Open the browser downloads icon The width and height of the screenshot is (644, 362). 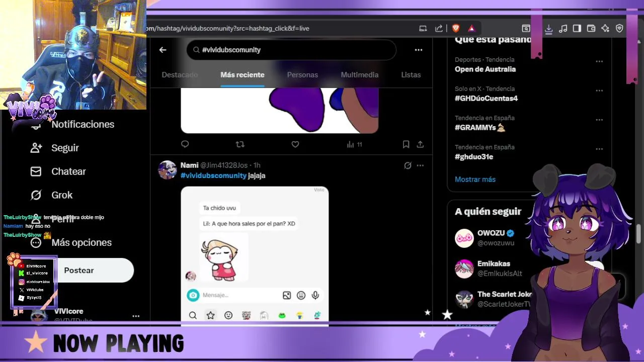pos(549,29)
